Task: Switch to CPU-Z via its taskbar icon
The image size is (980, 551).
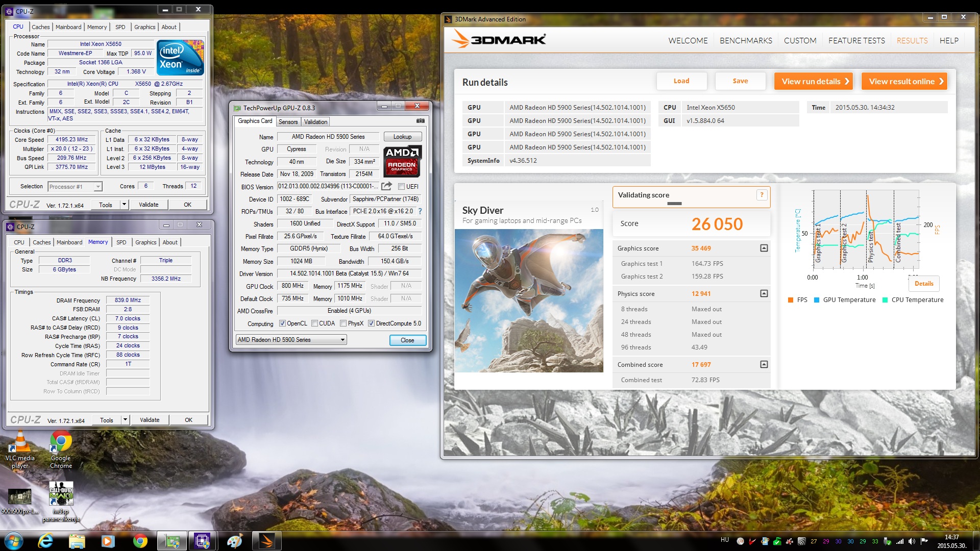Action: [203, 541]
